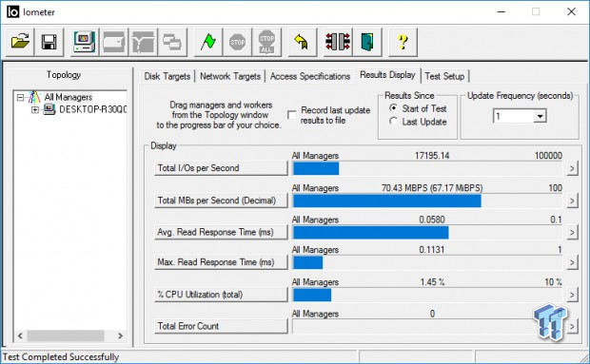This screenshot has width=590, height=364.
Task: Start a new manager
Action: [85, 42]
